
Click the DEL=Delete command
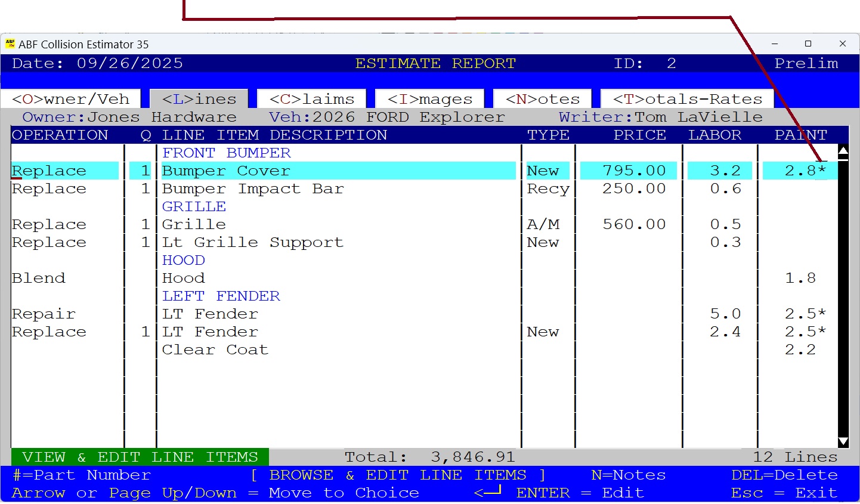click(x=784, y=475)
